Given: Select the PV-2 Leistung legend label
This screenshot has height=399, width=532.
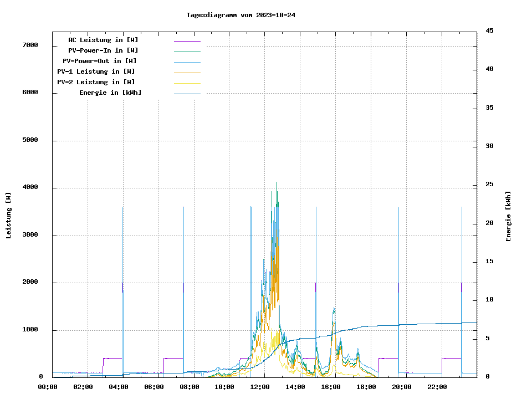Looking at the screenshot, I should [96, 82].
